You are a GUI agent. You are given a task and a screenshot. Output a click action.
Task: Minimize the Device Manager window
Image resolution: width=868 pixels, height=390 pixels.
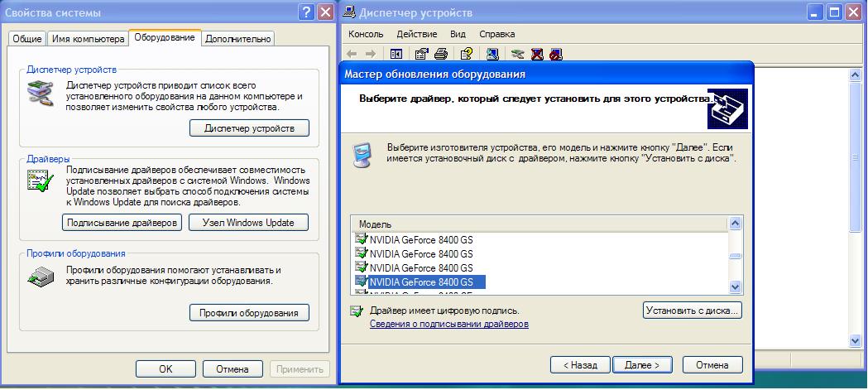point(816,12)
